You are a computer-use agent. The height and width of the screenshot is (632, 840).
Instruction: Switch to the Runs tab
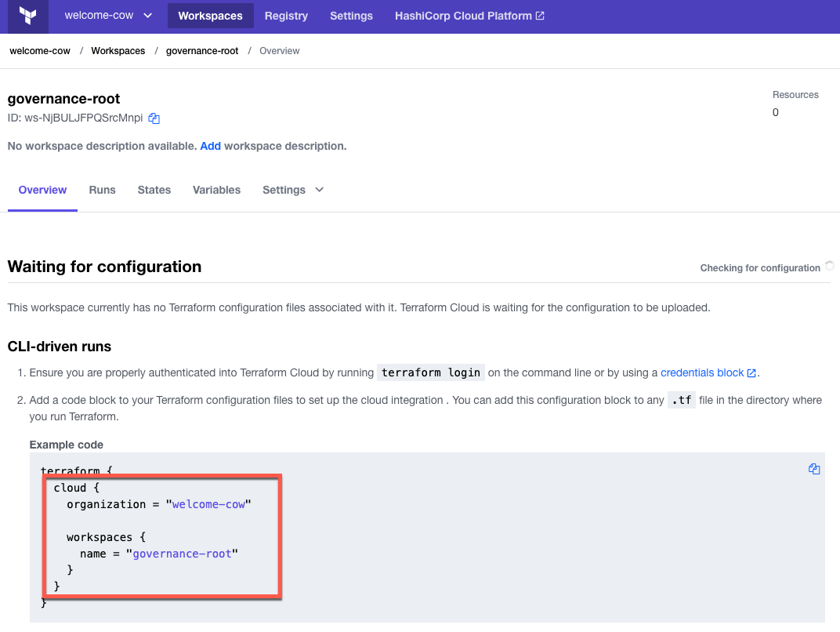102,190
